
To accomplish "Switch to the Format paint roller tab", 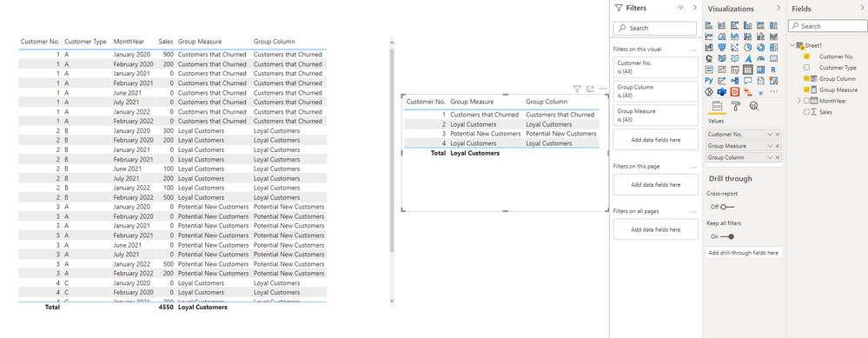I will [735, 107].
